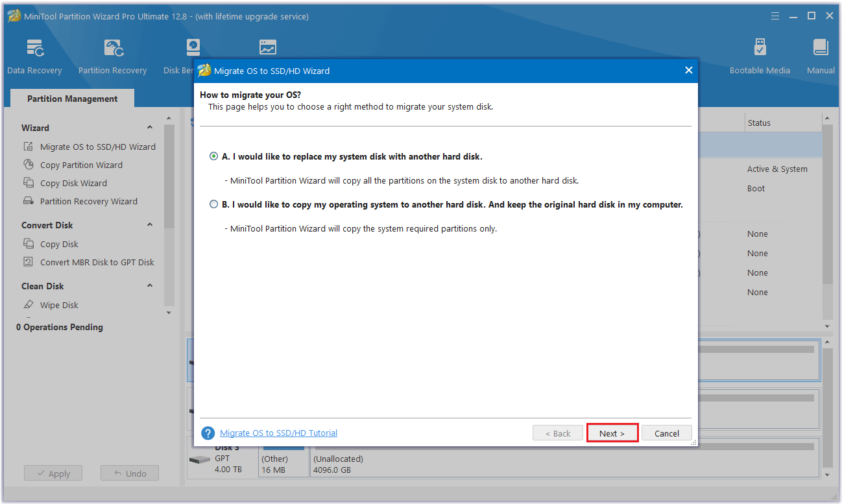Click the Copy Disk icon under Convert Disk

29,244
